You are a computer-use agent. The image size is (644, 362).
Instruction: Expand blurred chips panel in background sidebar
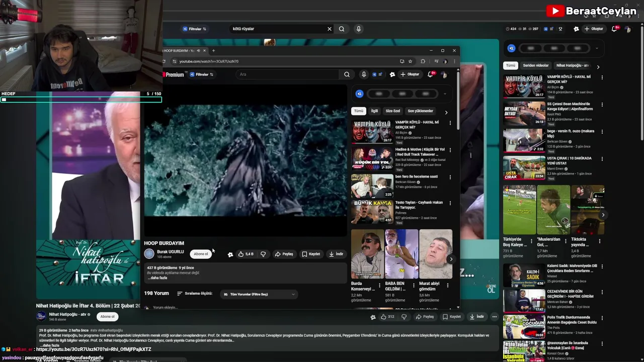pyautogui.click(x=597, y=48)
